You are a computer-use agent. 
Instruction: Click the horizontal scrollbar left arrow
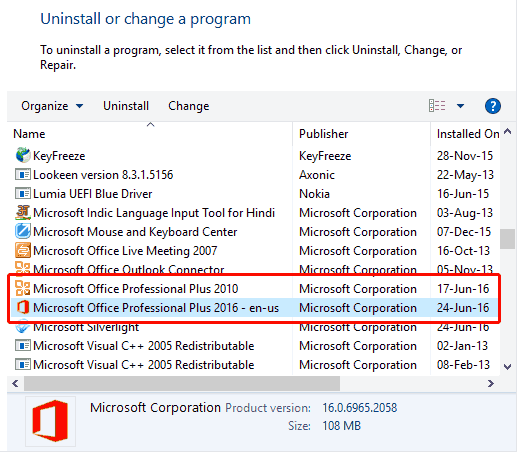(15, 383)
